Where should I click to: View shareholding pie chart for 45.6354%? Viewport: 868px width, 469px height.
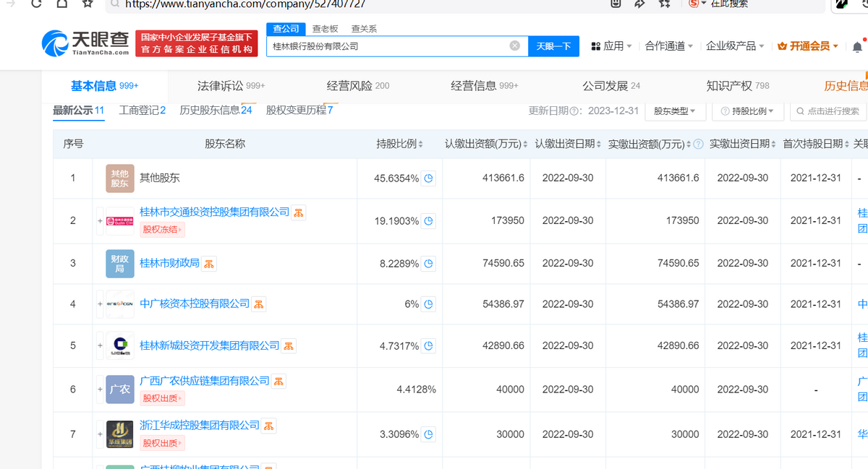click(429, 178)
